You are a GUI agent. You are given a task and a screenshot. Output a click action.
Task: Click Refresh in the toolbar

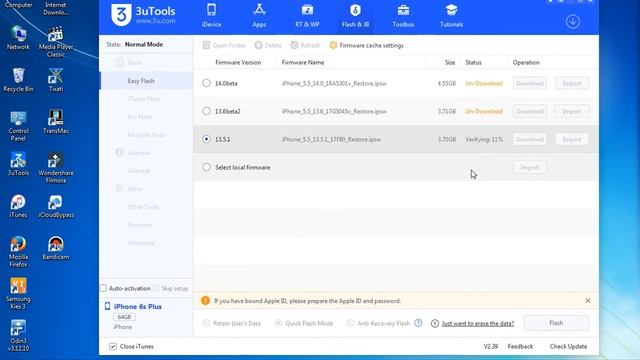click(305, 45)
